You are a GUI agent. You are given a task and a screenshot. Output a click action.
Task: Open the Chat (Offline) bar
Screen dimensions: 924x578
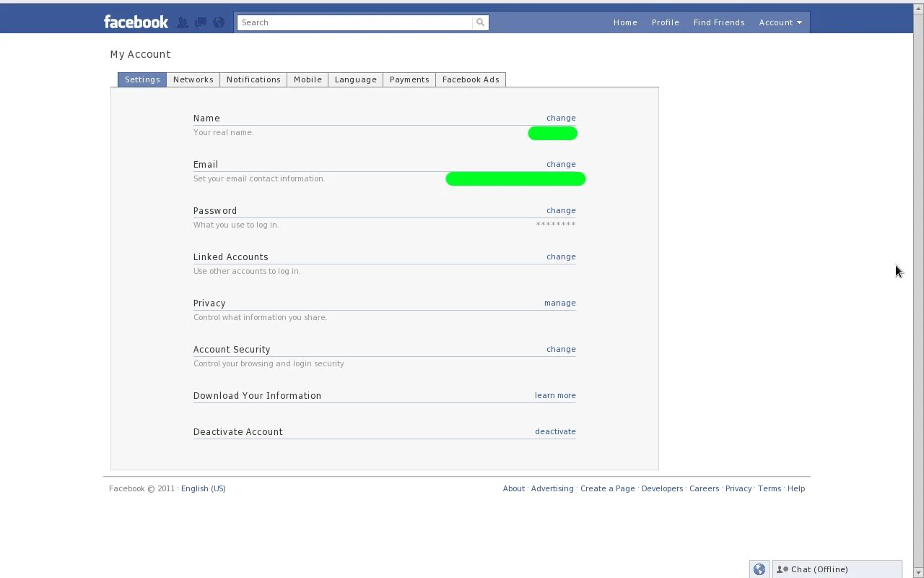(837, 569)
